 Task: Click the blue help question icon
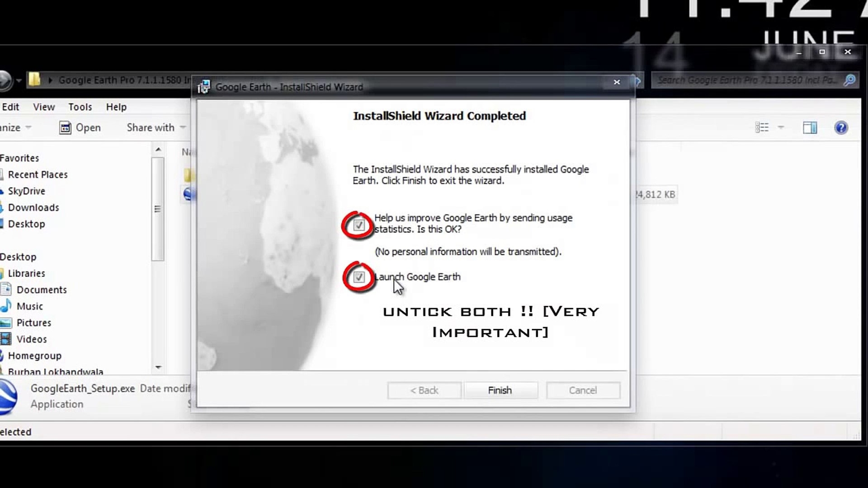841,128
